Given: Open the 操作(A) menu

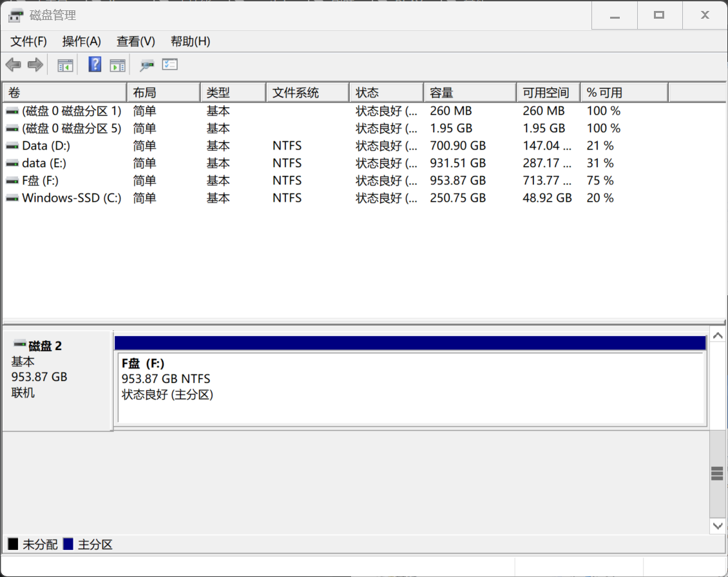Looking at the screenshot, I should 81,41.
